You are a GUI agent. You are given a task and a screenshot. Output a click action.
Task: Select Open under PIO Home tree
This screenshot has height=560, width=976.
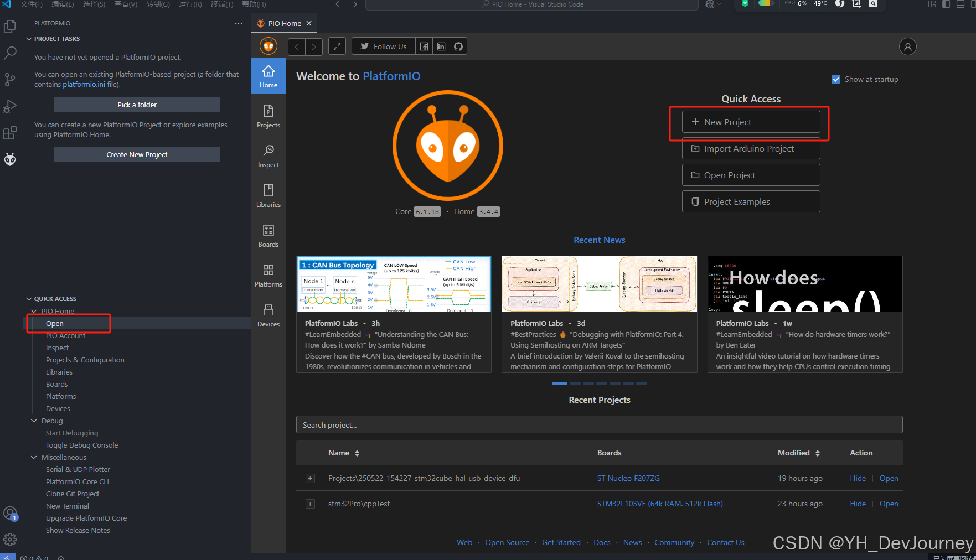tap(55, 323)
